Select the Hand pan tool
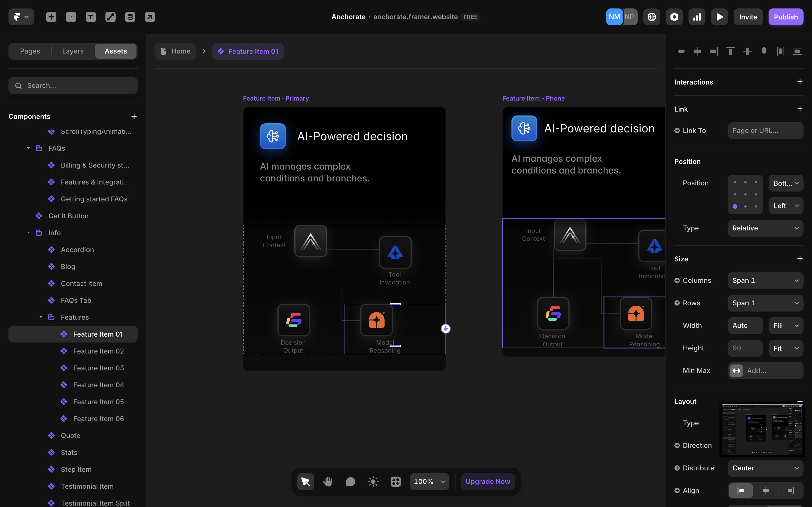The image size is (812, 507). click(x=328, y=482)
